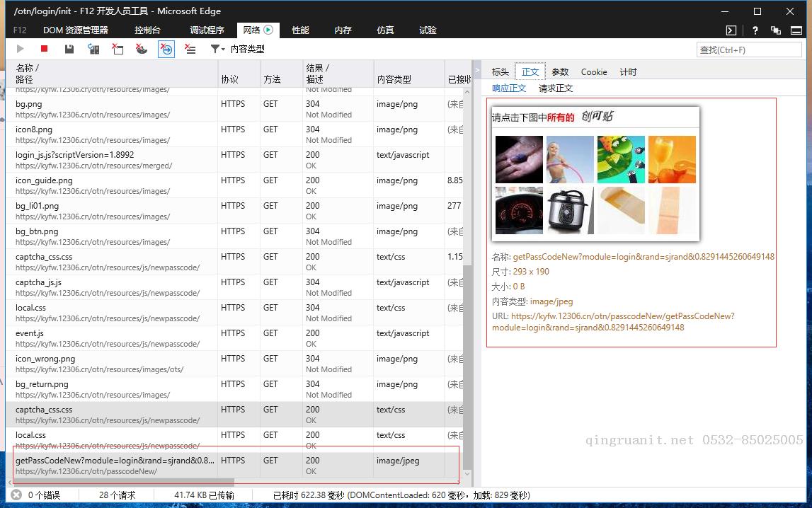
Task: Click the horizontal scrollbar of request list
Action: pyautogui.click(x=120, y=482)
